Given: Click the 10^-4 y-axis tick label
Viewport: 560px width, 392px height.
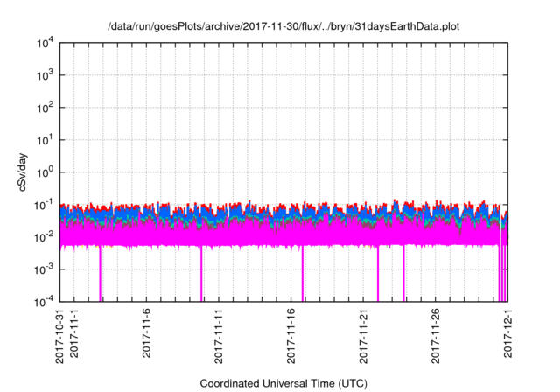Looking at the screenshot, I should coord(45,302).
